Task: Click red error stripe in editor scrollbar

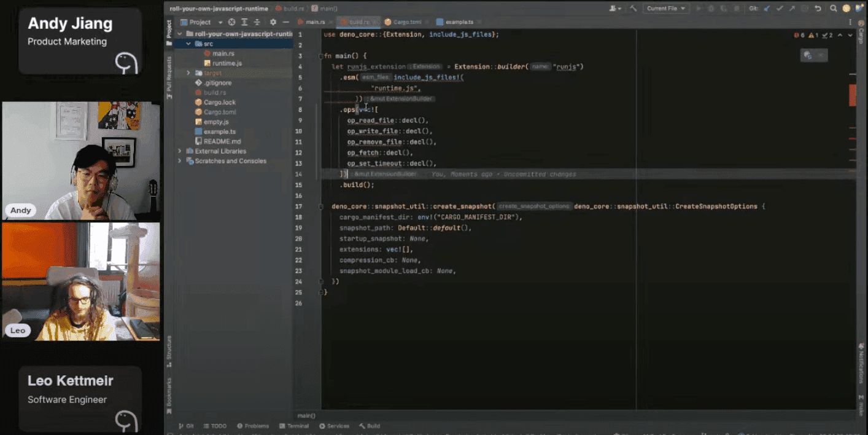Action: (853, 95)
